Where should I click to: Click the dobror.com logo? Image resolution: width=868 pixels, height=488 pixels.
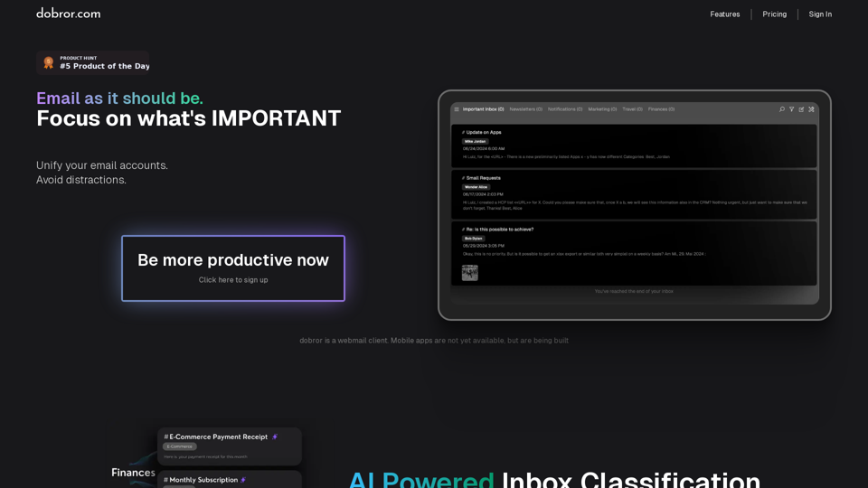coord(69,14)
